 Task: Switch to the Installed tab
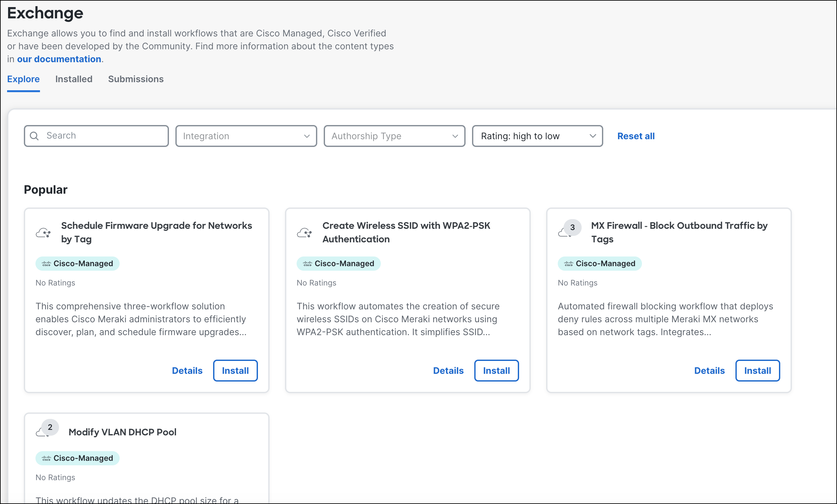(x=74, y=79)
